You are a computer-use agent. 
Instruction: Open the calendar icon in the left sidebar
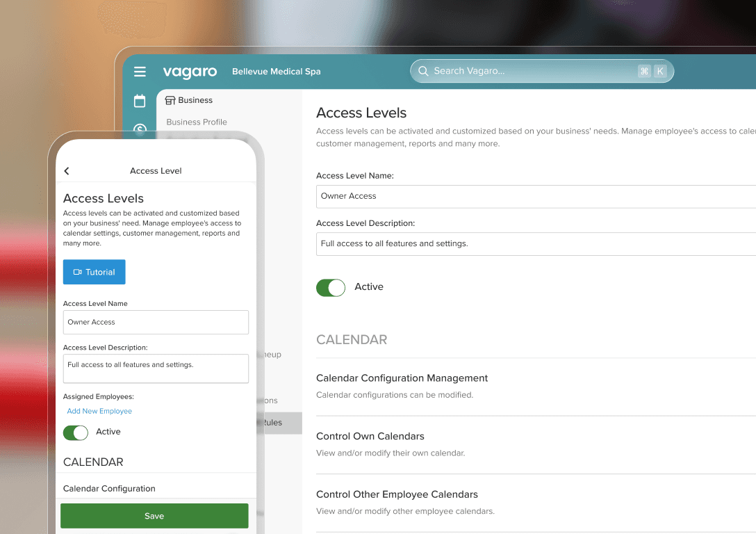[140, 102]
